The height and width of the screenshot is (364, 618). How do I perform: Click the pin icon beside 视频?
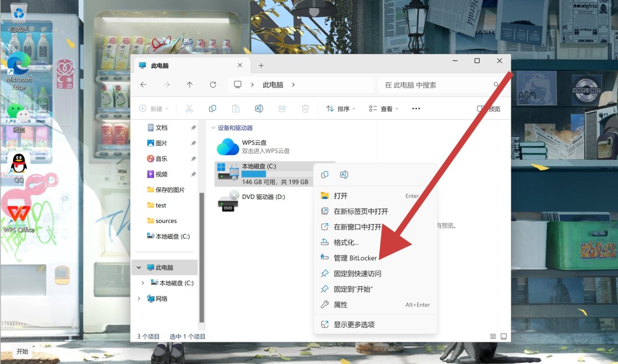193,174
